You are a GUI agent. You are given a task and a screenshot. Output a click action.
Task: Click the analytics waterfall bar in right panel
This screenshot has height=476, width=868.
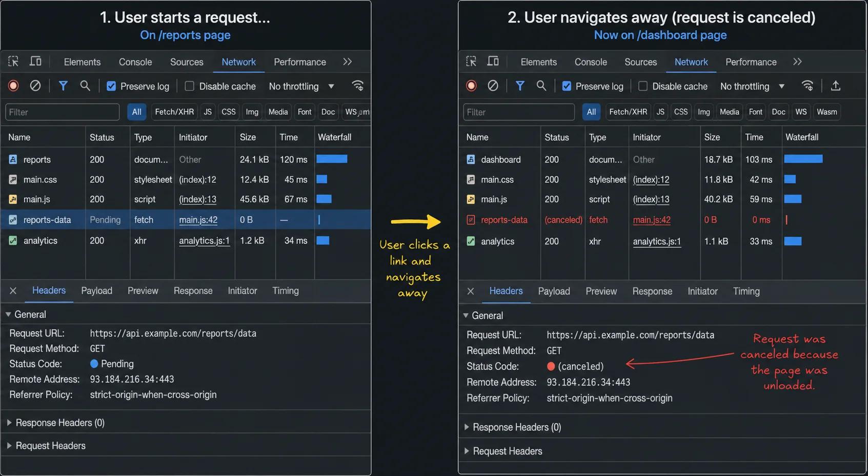(x=793, y=241)
